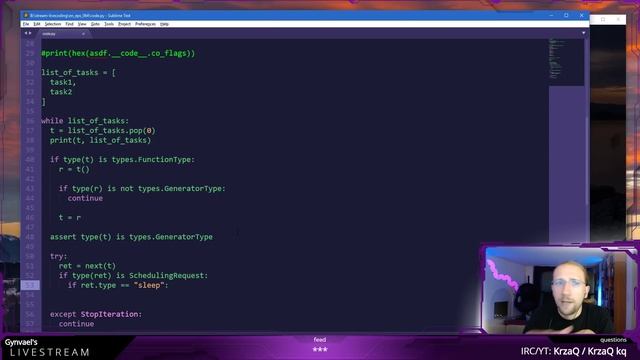Click the "ret = next(t)" line

pos(87,266)
